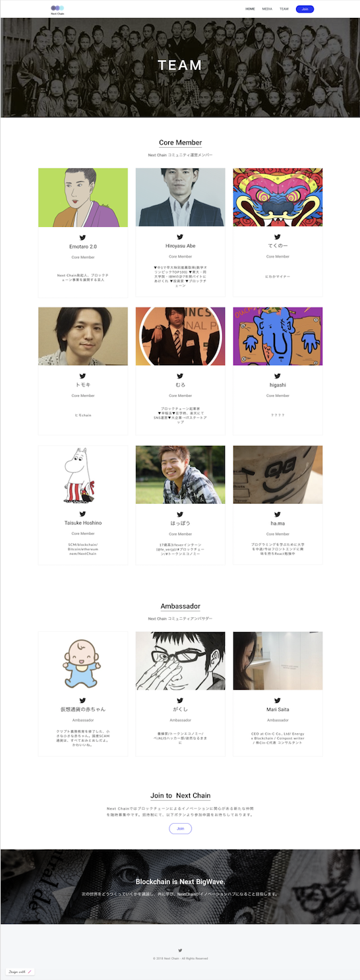Screen dimensions: 360x980
Task: Go to HOME in the navigation bar
Action: pos(250,9)
